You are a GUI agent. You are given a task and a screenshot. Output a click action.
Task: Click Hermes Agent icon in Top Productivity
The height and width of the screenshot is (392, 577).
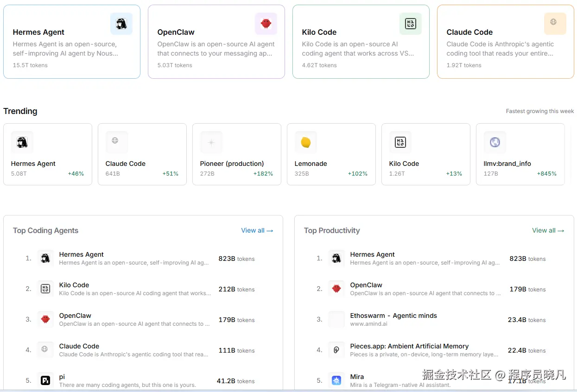[x=336, y=258]
